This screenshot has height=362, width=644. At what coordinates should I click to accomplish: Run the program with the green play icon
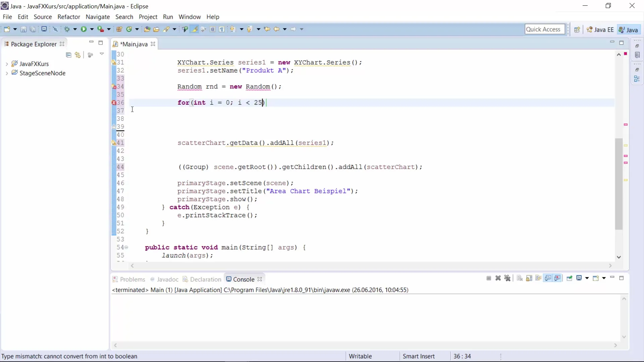click(x=84, y=29)
